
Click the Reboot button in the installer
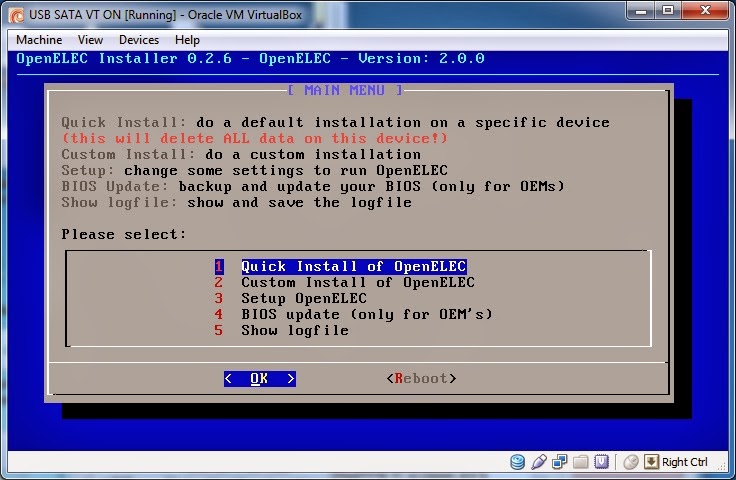422,379
